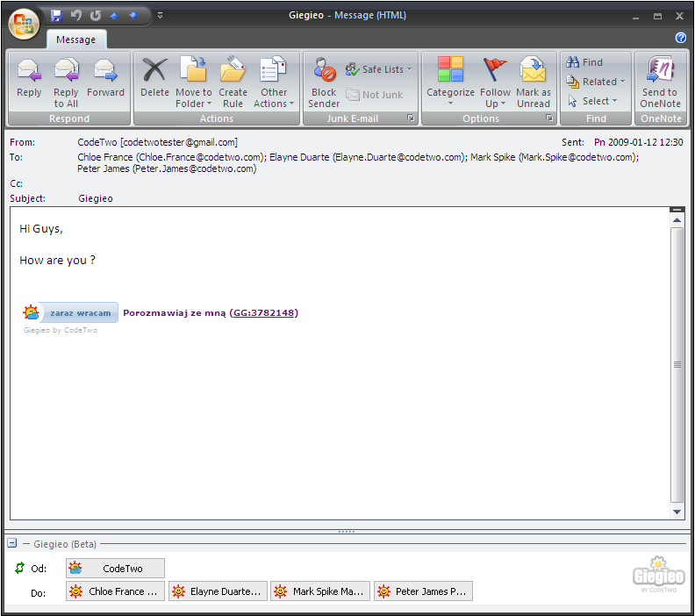695x616 pixels.
Task: Send message to OneNote
Action: tap(660, 82)
